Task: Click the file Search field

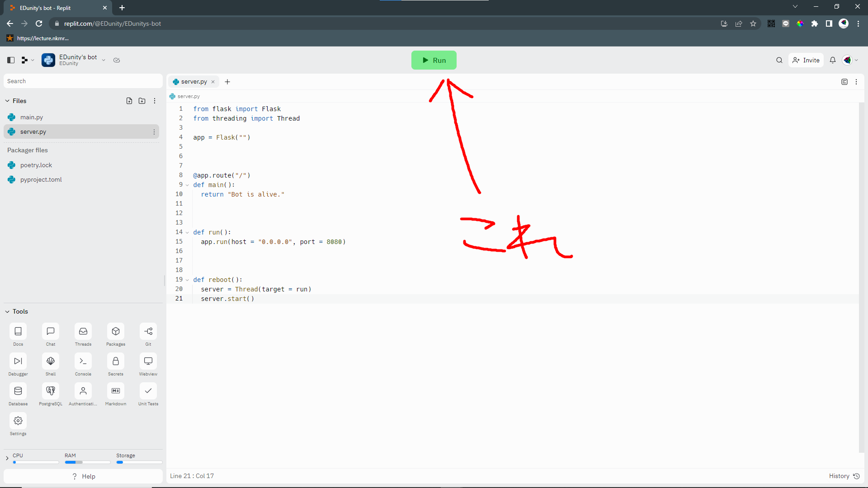Action: [83, 81]
